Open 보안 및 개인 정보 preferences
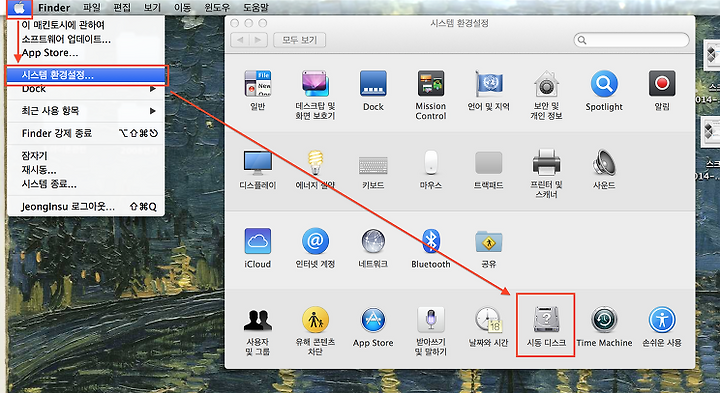 click(546, 95)
